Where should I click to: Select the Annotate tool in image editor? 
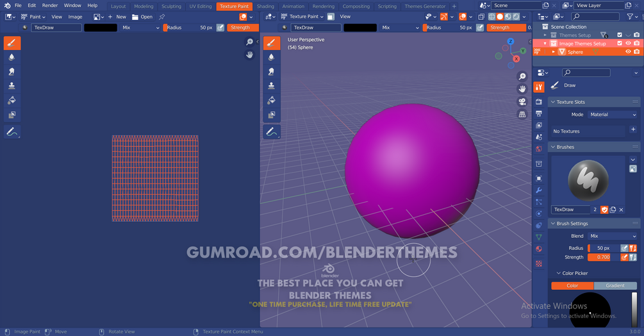[12, 132]
